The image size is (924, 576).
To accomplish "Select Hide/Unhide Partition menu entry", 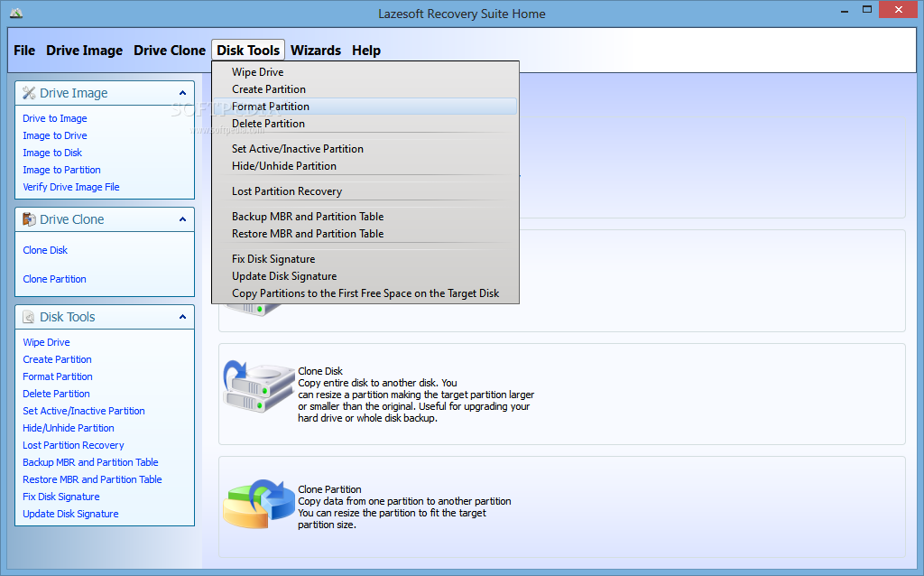I will point(365,165).
